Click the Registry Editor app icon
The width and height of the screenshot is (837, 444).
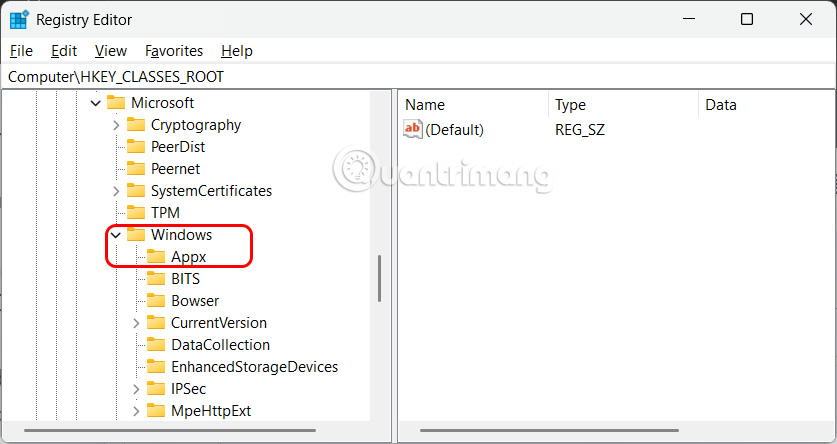click(x=19, y=20)
